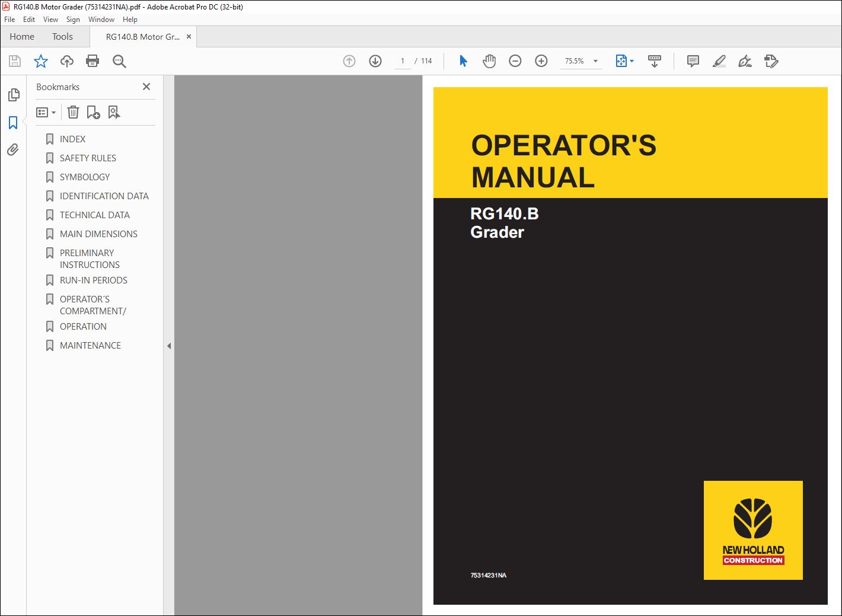
Task: Activate the Hand pan tool
Action: tap(489, 61)
